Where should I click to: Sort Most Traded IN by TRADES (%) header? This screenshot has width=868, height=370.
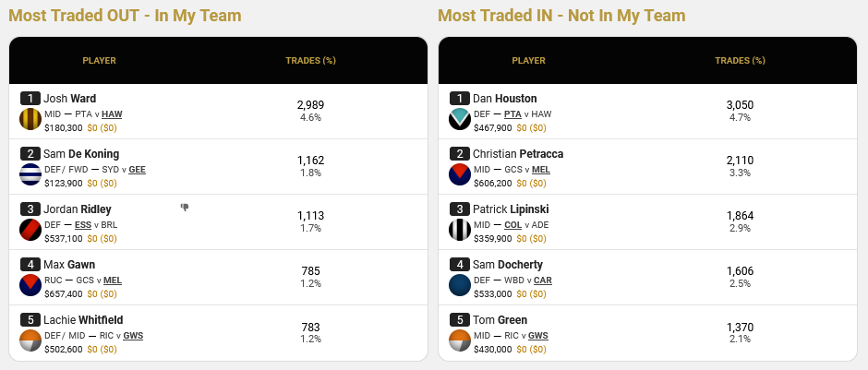click(741, 61)
